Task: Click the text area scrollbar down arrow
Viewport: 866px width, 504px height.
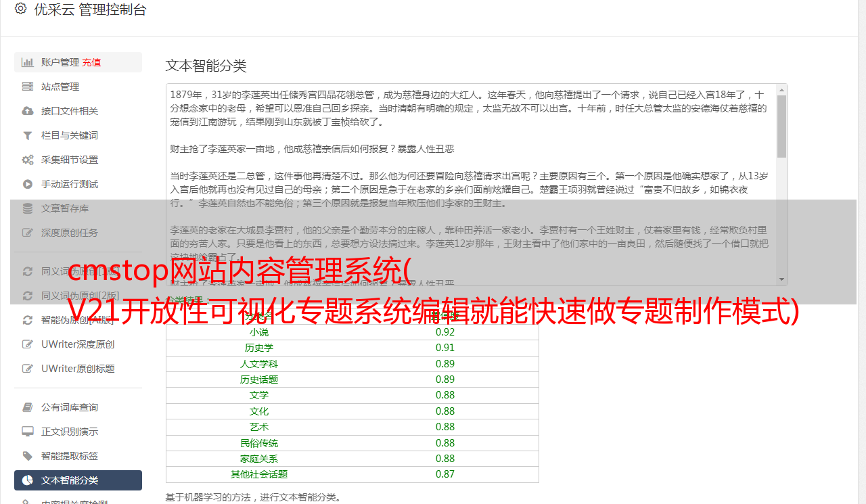Action: coord(781,279)
